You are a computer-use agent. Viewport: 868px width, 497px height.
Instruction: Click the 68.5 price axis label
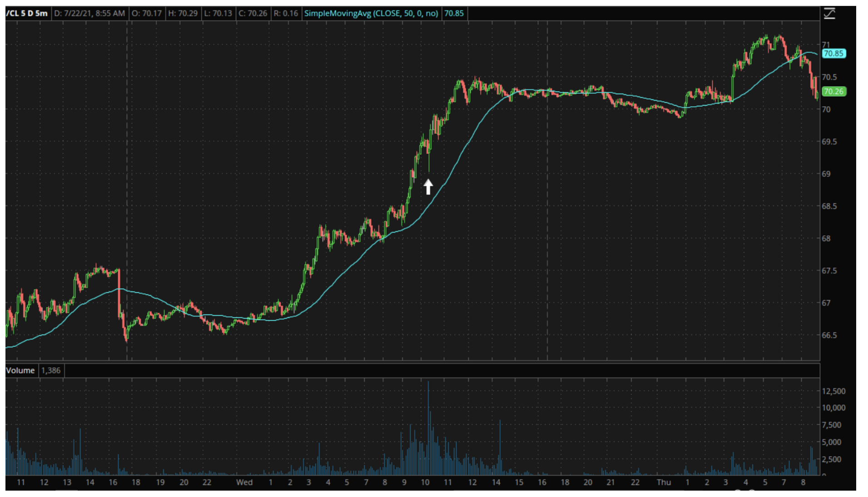tap(829, 206)
